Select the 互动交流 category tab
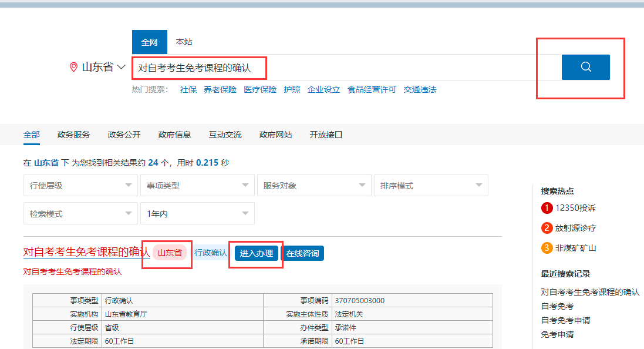The image size is (644, 349). coord(225,135)
